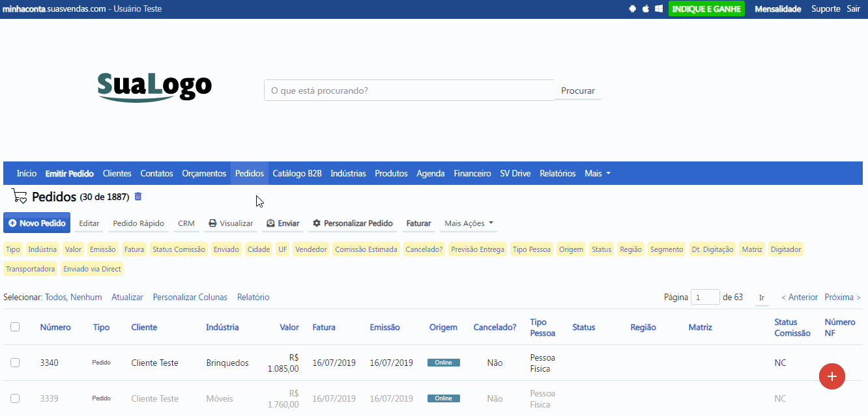
Task: Check the box for order 3340
Action: [x=15, y=363]
